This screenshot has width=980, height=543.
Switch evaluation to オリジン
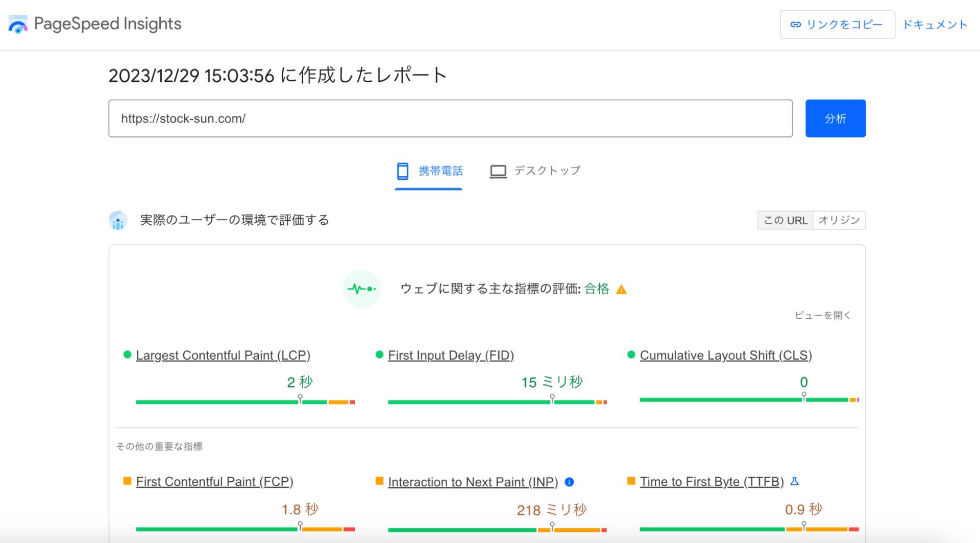tap(839, 220)
